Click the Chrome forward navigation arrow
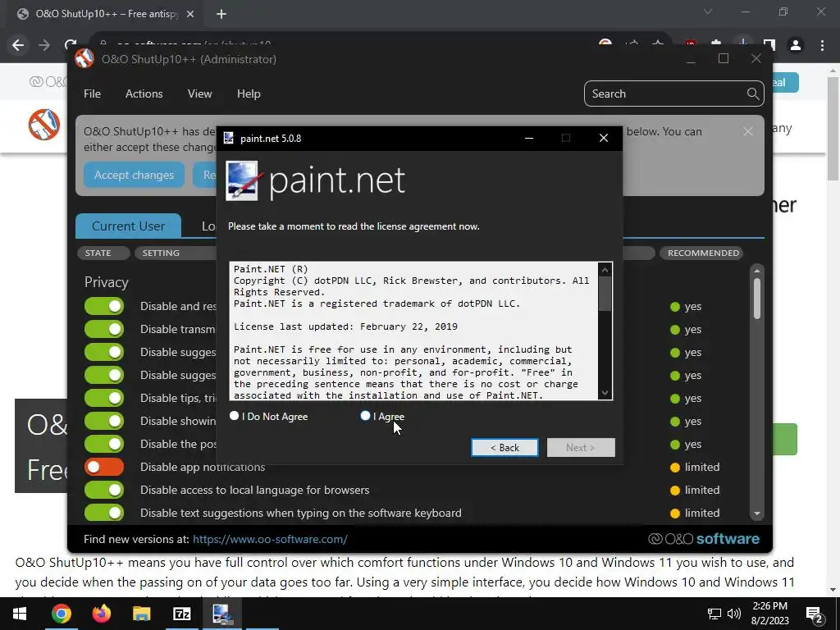 coord(44,46)
